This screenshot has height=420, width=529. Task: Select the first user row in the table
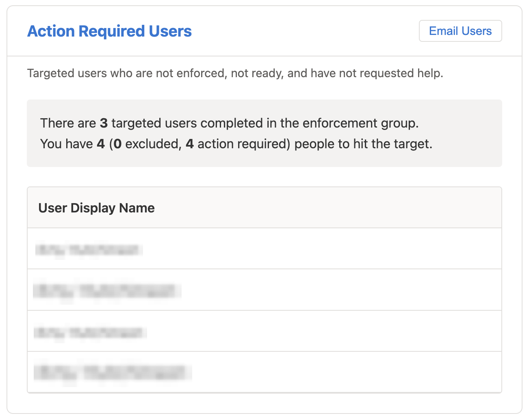pos(264,248)
